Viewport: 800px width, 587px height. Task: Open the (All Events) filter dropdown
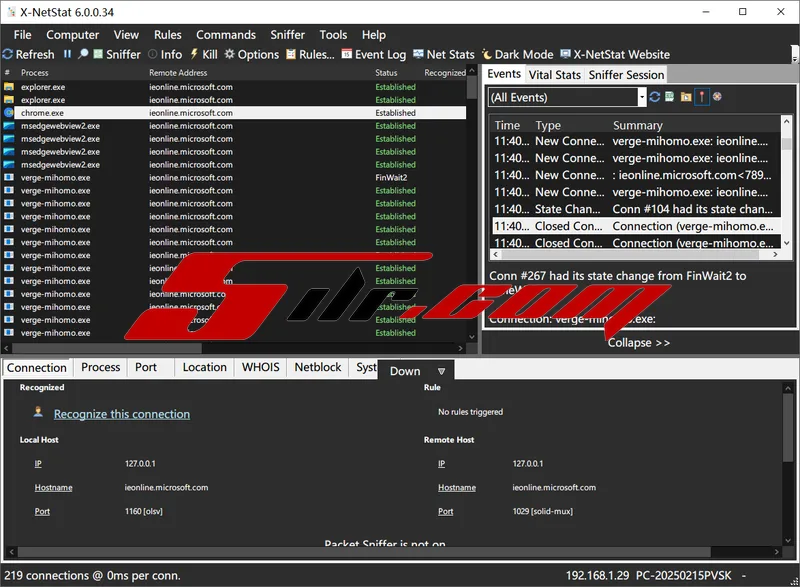point(641,97)
